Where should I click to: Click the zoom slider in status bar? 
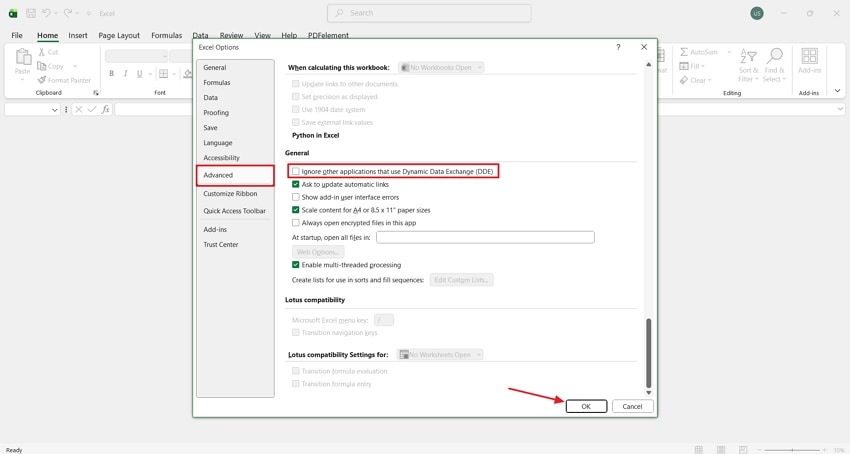click(792, 450)
